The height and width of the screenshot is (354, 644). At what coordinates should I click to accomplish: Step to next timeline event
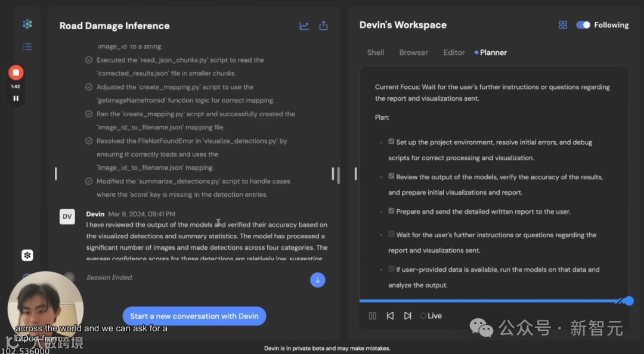coord(407,316)
